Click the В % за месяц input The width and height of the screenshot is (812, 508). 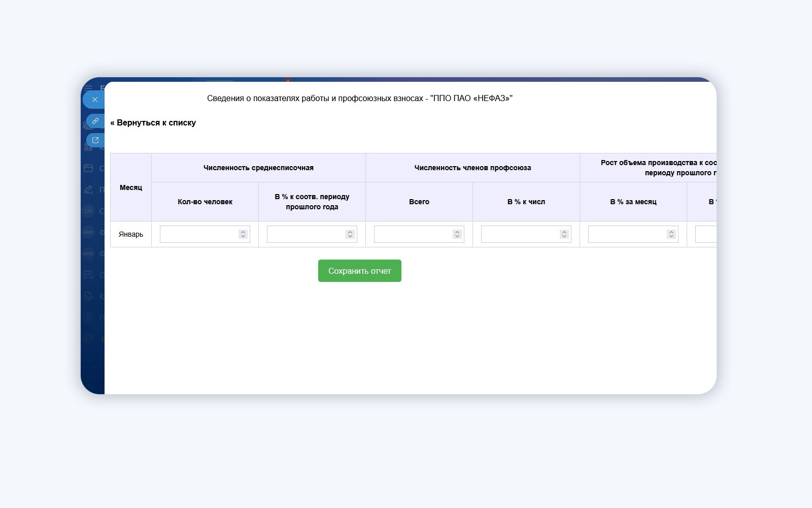633,234
